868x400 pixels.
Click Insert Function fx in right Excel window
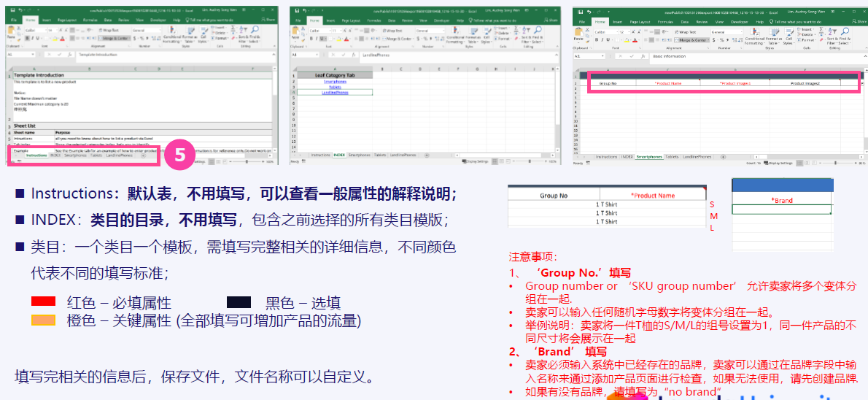coord(643,56)
